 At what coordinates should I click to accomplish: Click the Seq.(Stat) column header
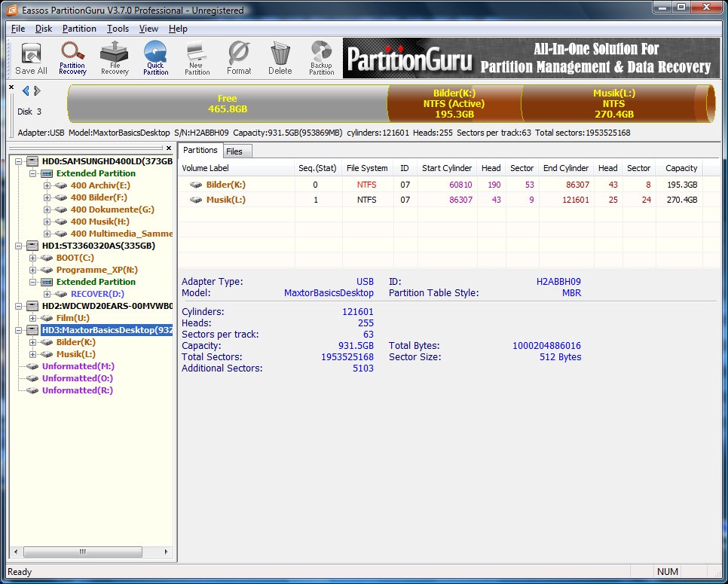[317, 168]
